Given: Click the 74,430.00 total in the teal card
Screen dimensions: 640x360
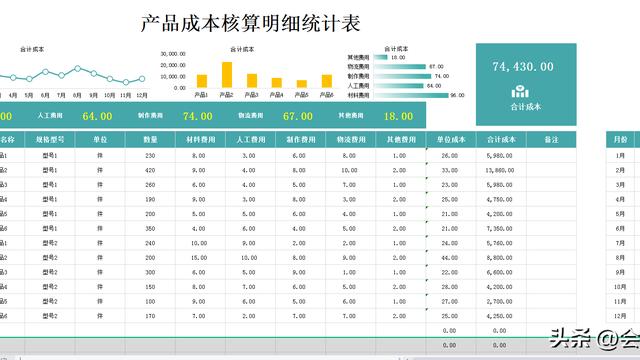Looking at the screenshot, I should tap(523, 67).
